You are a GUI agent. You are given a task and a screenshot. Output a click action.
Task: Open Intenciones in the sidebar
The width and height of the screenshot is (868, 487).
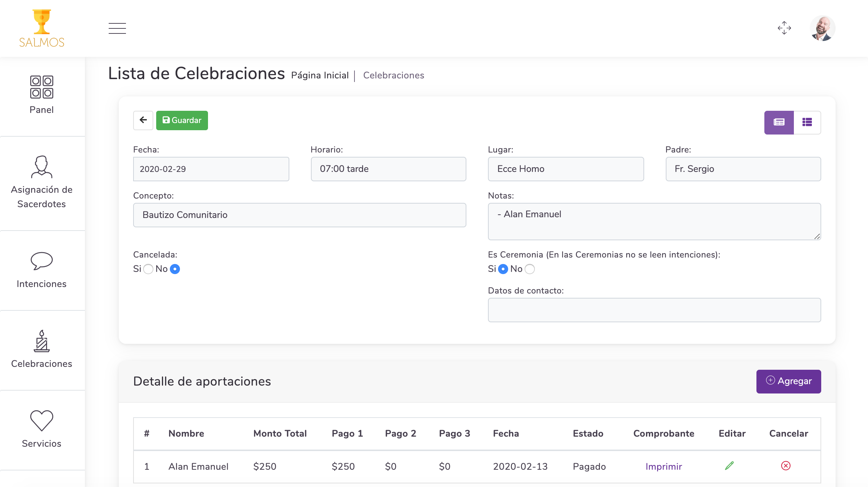[x=42, y=270]
